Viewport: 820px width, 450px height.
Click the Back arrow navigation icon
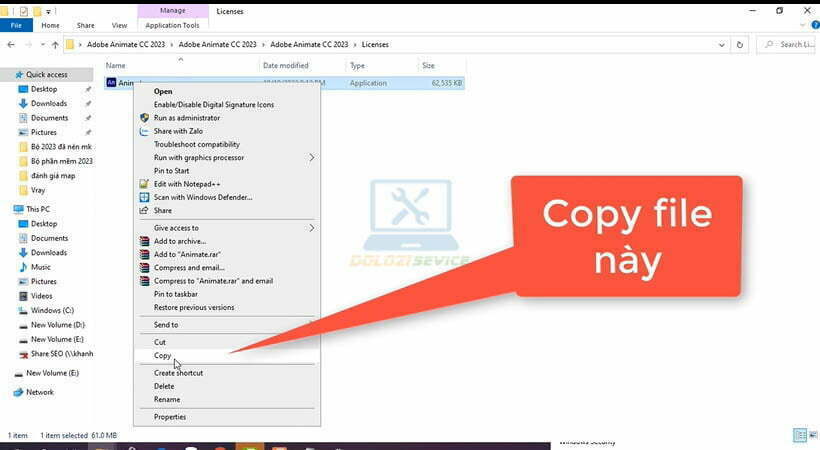pos(10,44)
